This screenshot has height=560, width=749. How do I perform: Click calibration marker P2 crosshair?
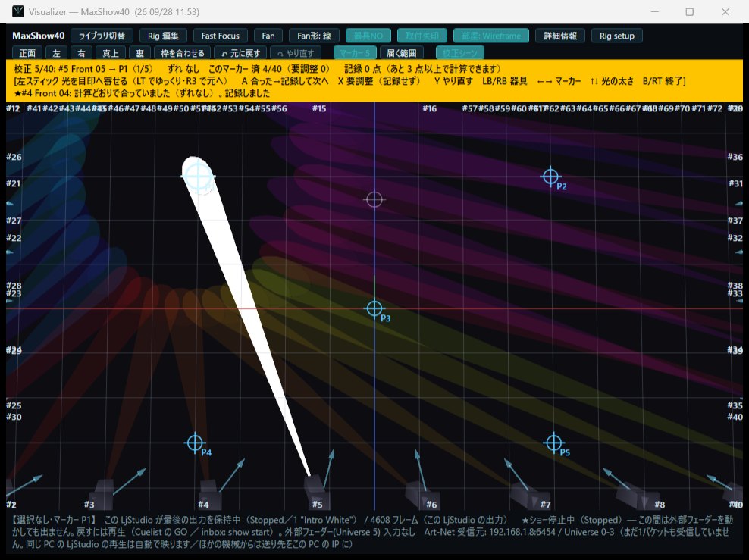pos(550,177)
